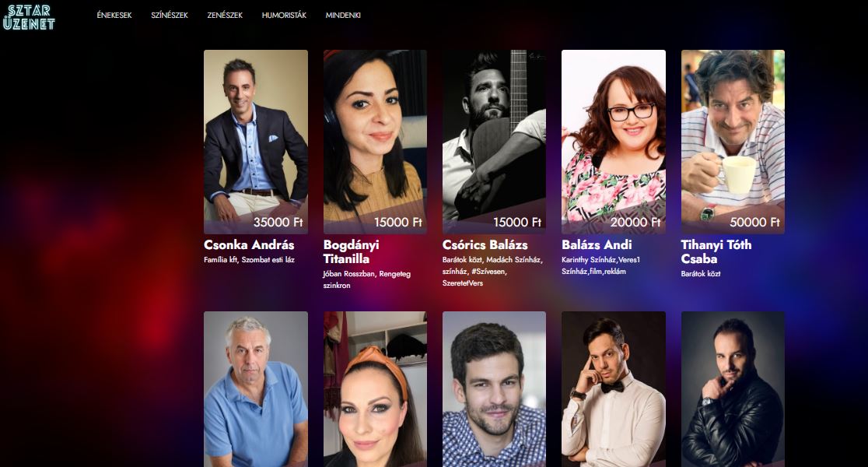This screenshot has height=467, width=868.
Task: Click the Balázs Andi name heading
Action: tap(597, 245)
